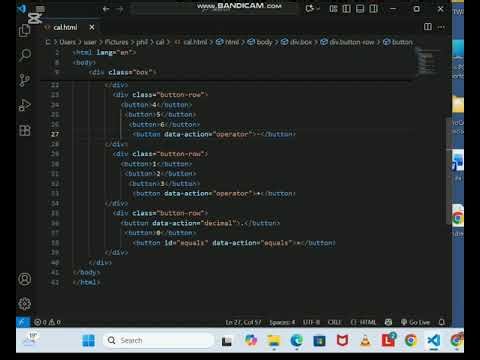This screenshot has height=360, width=480.
Task: Open the Accounts menu icon
Action: pos(25,279)
